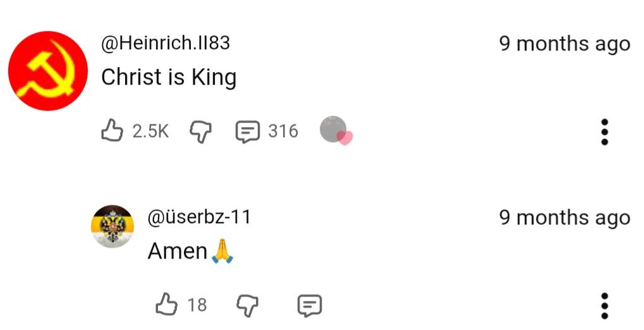Select the "Christ is King" comment text

(169, 77)
